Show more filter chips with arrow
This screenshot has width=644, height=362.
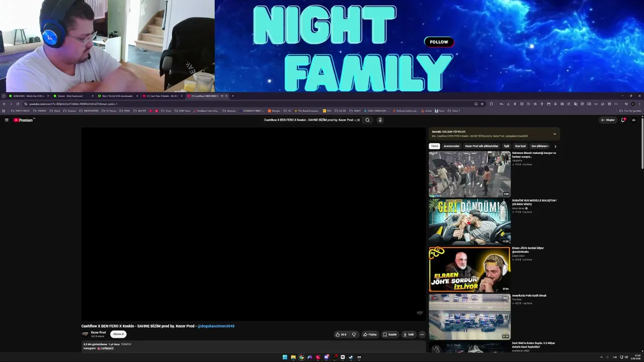[x=555, y=146]
